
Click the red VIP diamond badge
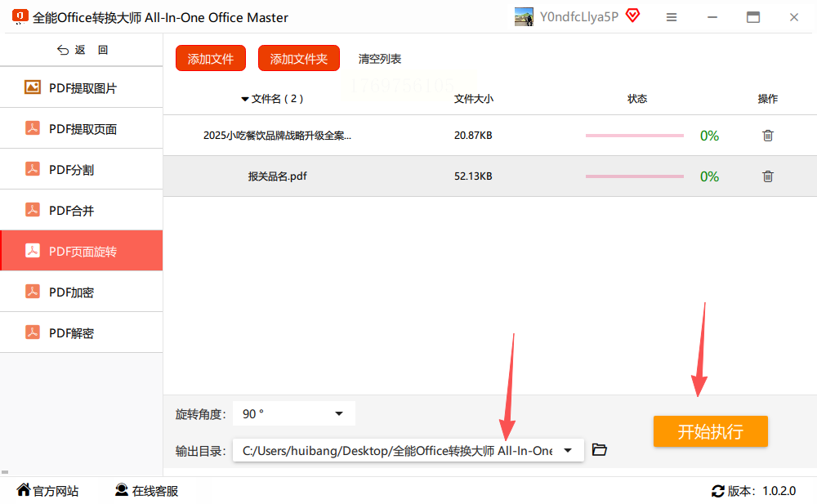coord(632,16)
